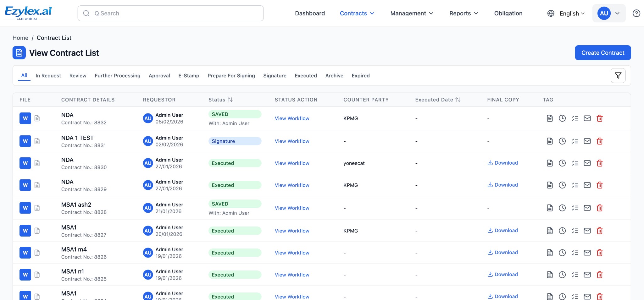
Task: Click the help question mark icon
Action: pyautogui.click(x=636, y=13)
